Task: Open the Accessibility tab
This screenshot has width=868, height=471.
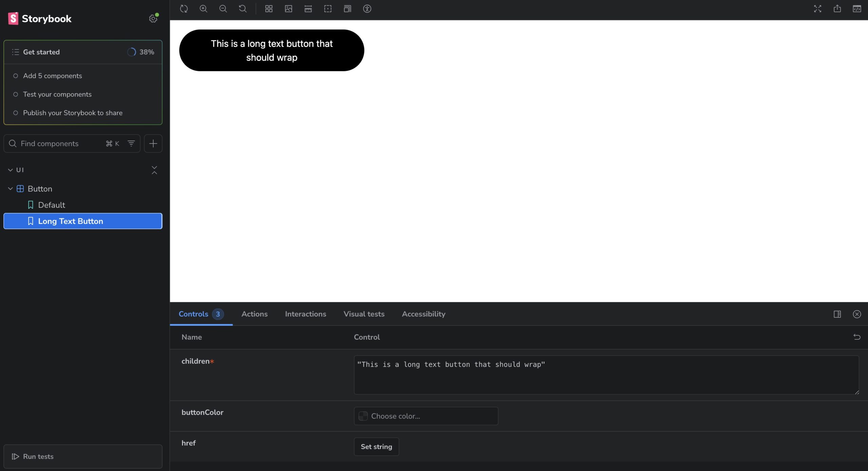Action: point(423,314)
